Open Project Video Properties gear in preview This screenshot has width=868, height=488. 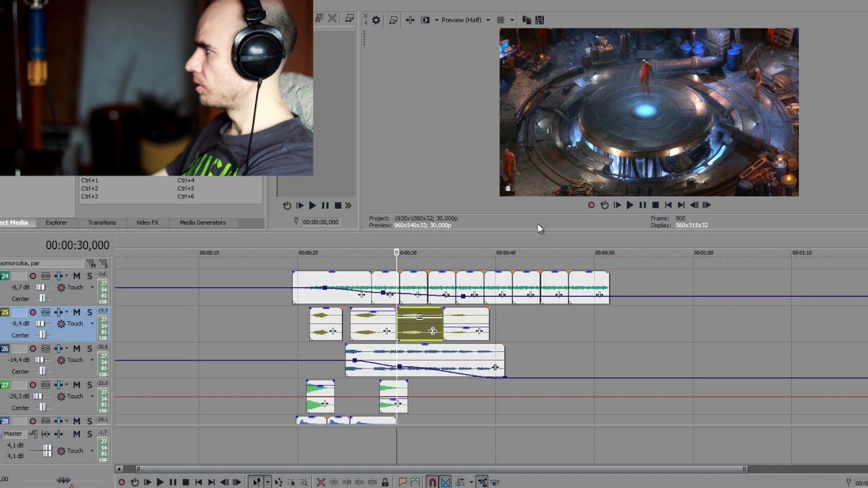tap(376, 20)
